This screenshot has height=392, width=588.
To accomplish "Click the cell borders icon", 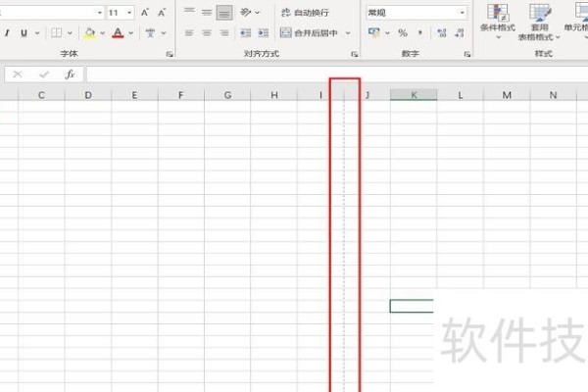I will (56, 33).
